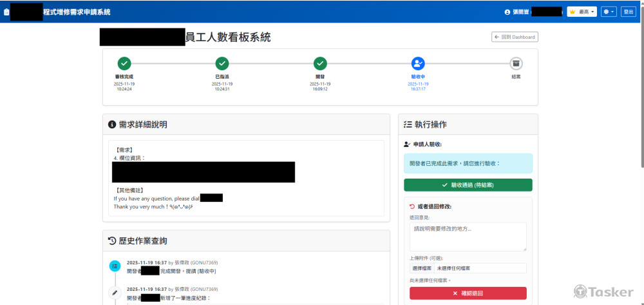Click the 尚未選擇任何檔案 status text

tap(430, 280)
